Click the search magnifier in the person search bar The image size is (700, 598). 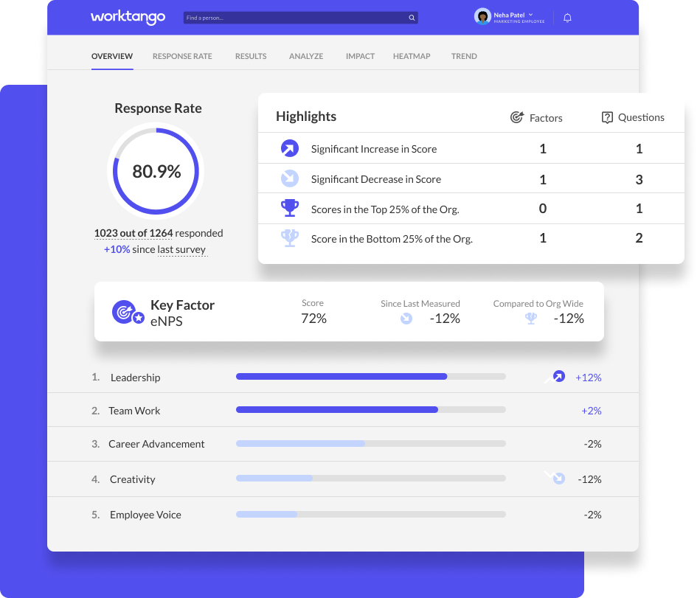click(x=412, y=17)
